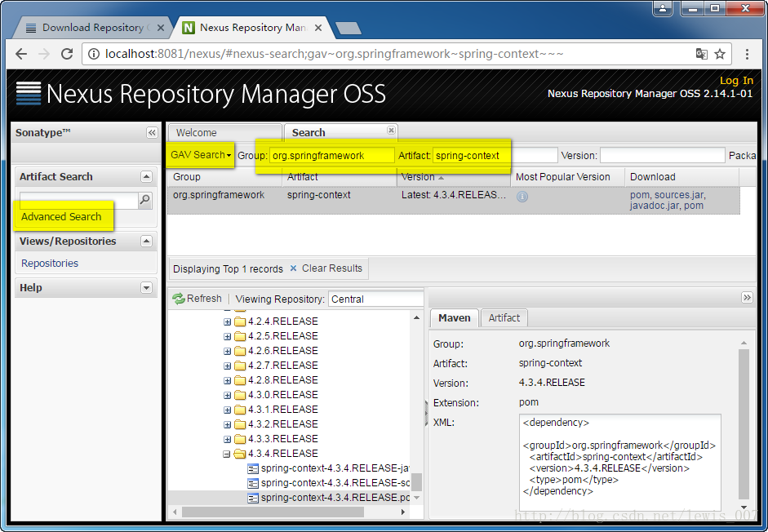Open a new browser tab
768x532 pixels.
pos(348,29)
